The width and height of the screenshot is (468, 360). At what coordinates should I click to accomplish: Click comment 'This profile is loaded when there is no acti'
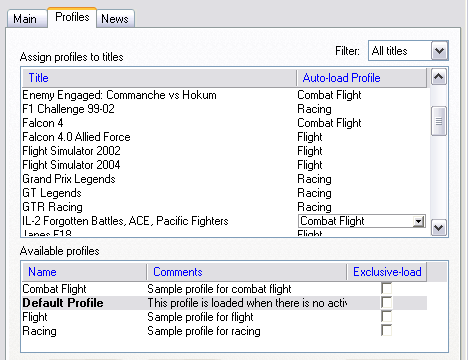247,303
